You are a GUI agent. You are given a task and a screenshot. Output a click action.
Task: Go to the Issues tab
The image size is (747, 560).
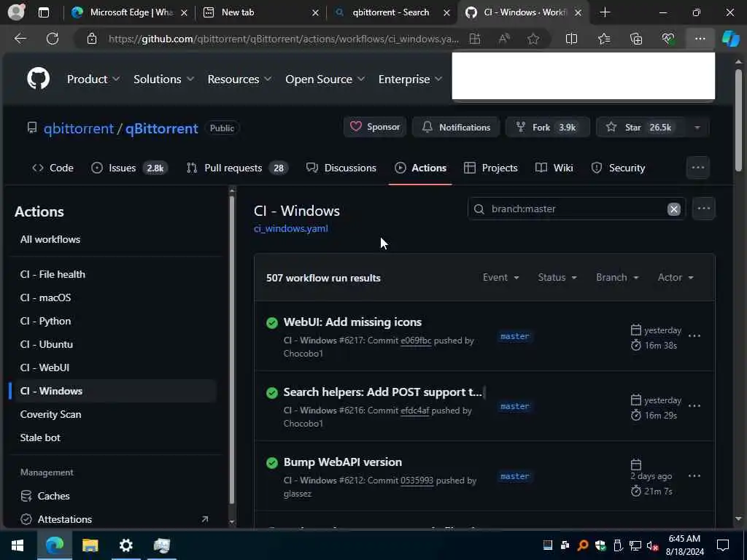click(x=129, y=168)
